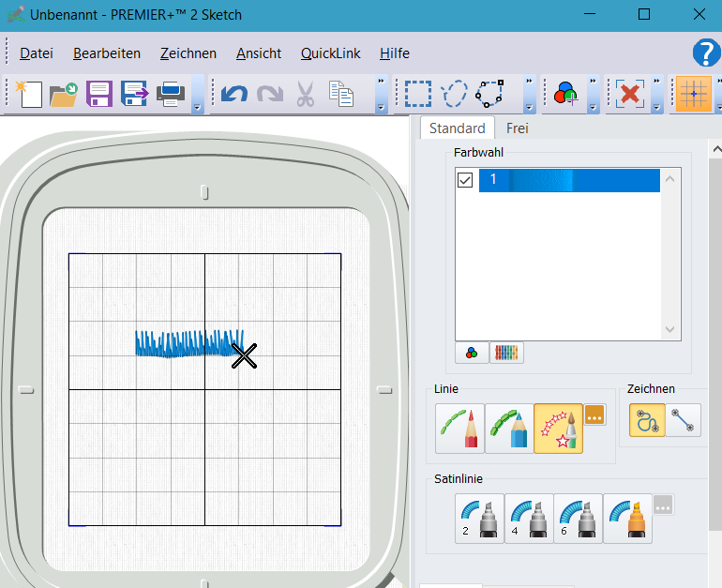The width and height of the screenshot is (722, 588).
Task: Choose the Freehand Select tool
Action: tap(454, 94)
